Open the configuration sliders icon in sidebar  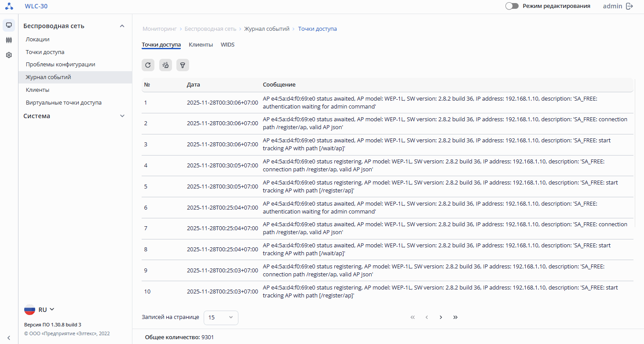(x=9, y=40)
